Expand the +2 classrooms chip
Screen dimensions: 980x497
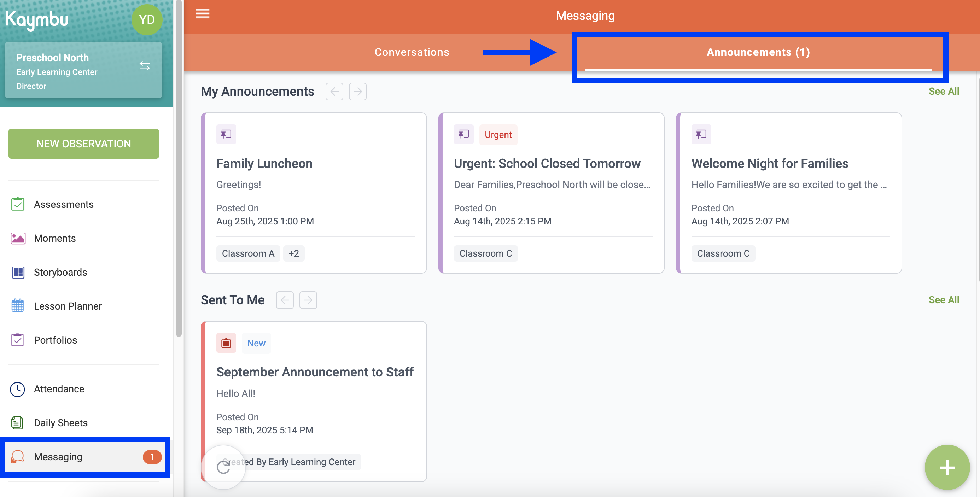pos(294,254)
